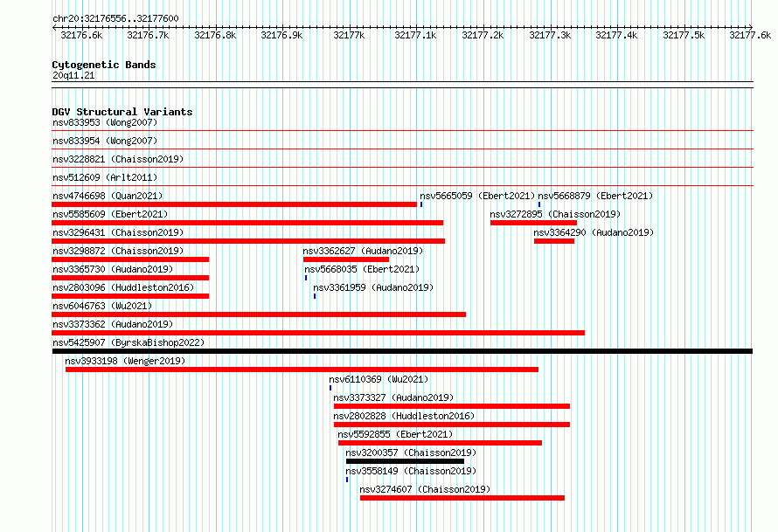778x532 pixels.
Task: Click the 20q11.21 band label
Action: pyautogui.click(x=73, y=75)
